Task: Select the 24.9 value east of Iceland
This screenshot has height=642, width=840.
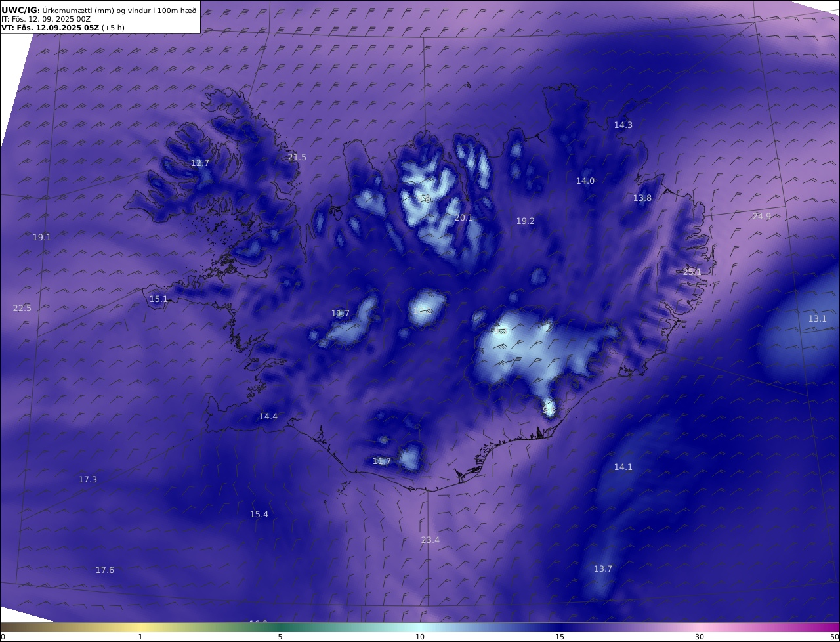Action: pyautogui.click(x=762, y=216)
